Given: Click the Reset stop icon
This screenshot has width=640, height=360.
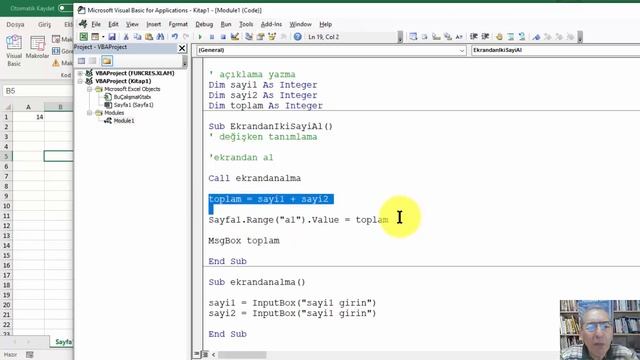Looking at the screenshot, I should coord(223,37).
